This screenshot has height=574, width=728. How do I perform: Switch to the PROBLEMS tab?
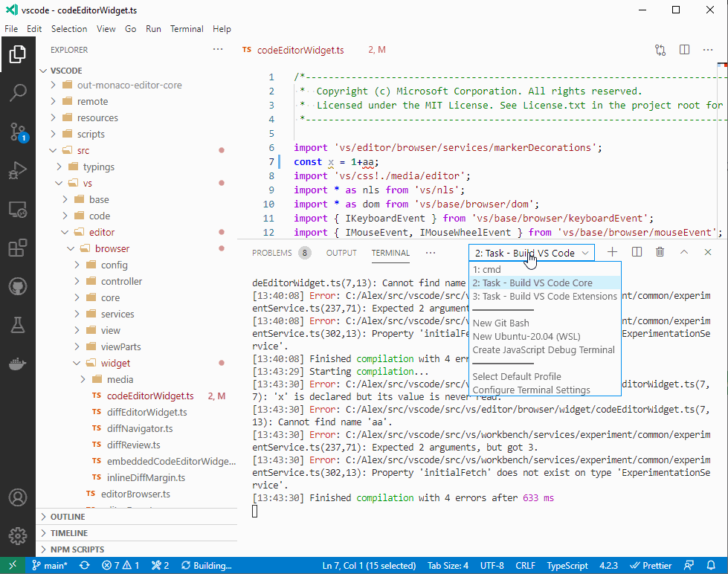coord(272,253)
